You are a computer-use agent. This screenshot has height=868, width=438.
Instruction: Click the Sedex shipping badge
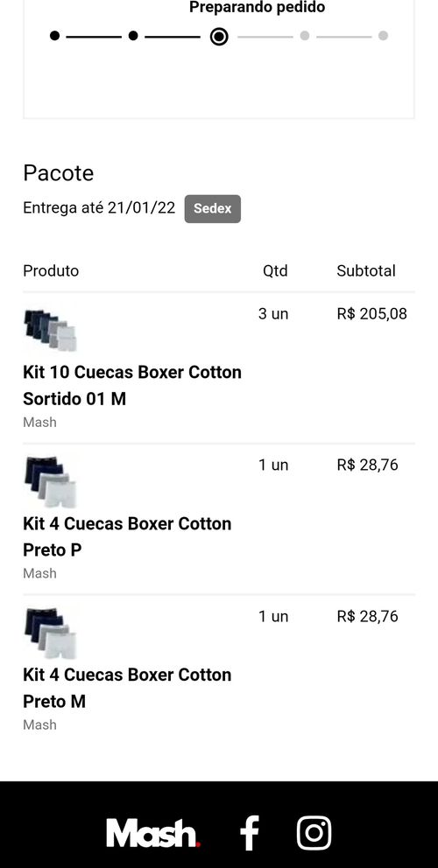pyautogui.click(x=212, y=209)
